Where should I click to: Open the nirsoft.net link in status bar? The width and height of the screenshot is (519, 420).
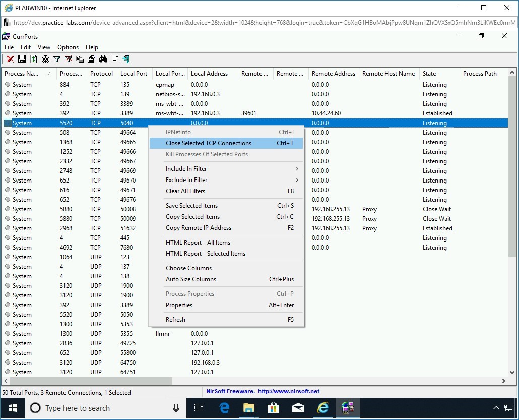289,391
